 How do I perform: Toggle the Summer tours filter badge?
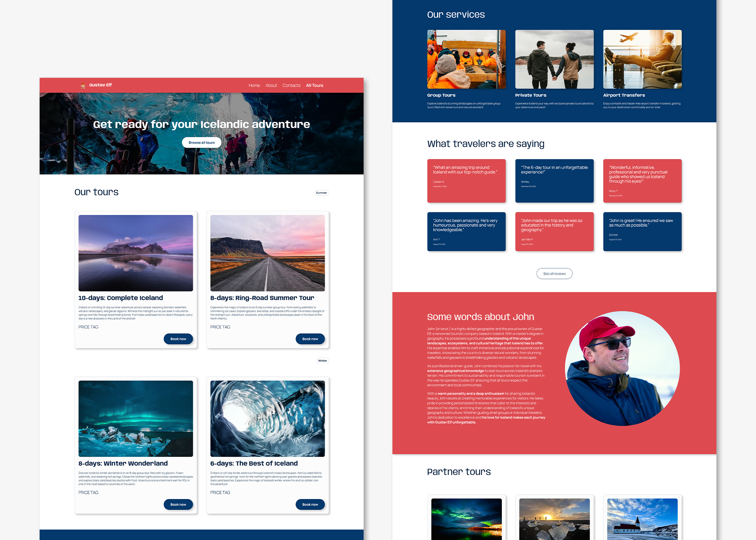pos(321,193)
